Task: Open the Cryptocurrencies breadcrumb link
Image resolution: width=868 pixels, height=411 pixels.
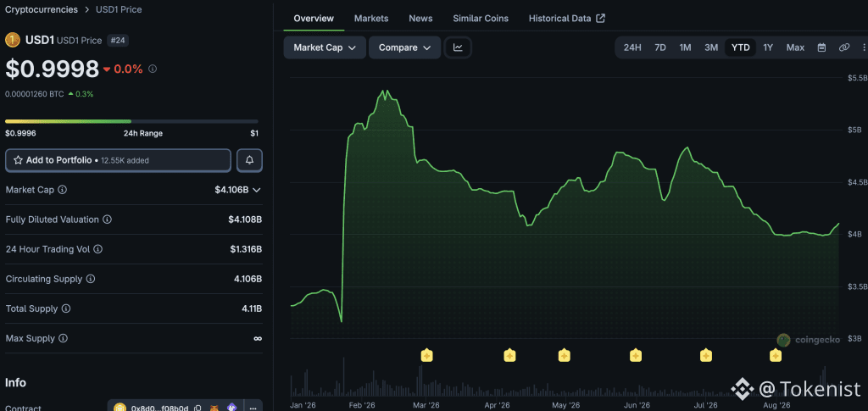Action: 42,9
